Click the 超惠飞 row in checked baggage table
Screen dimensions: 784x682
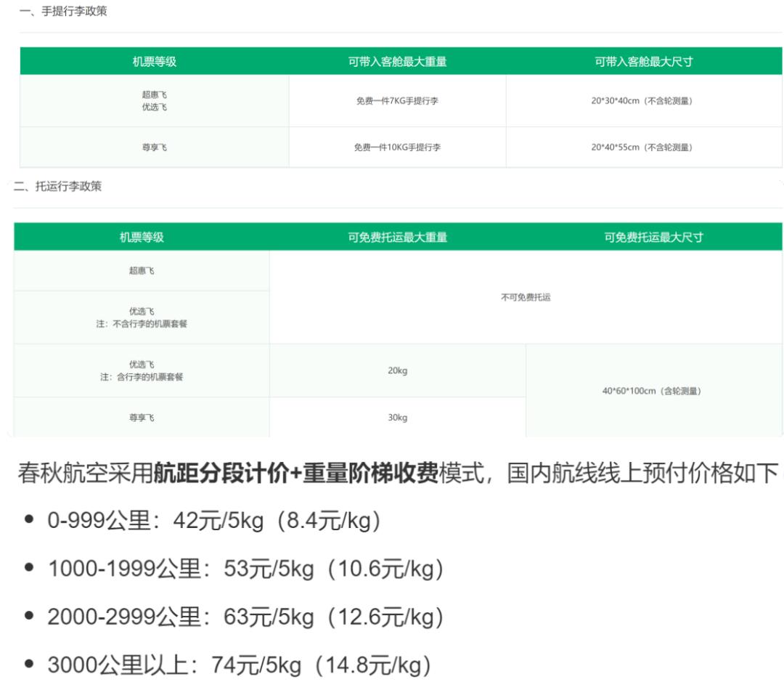coord(142,271)
